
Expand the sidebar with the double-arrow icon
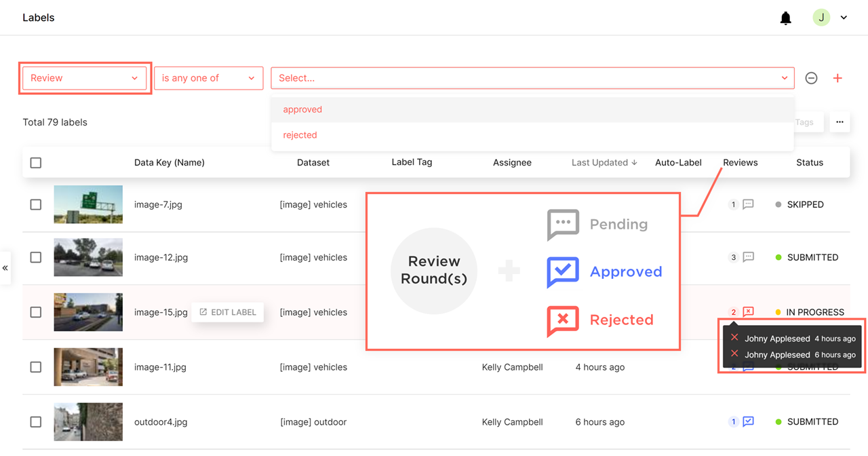(x=5, y=268)
